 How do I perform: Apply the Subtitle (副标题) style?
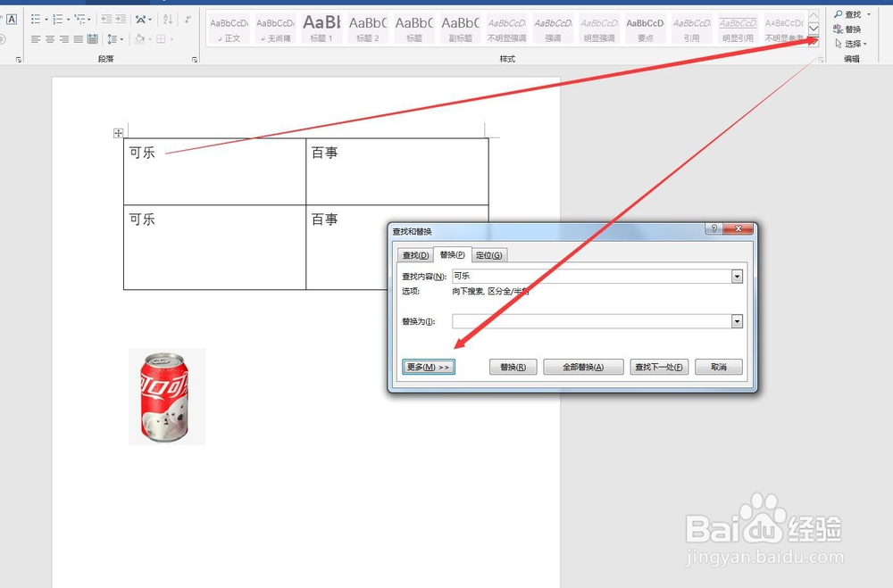coord(460,29)
